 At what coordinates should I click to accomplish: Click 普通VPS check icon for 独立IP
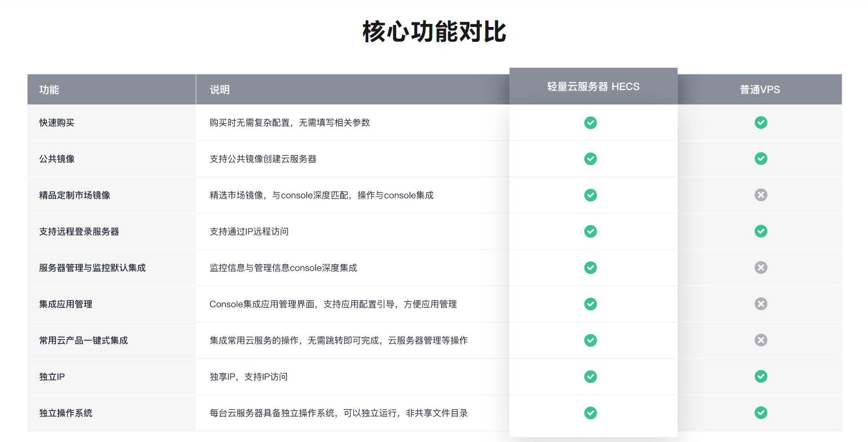[x=761, y=376]
